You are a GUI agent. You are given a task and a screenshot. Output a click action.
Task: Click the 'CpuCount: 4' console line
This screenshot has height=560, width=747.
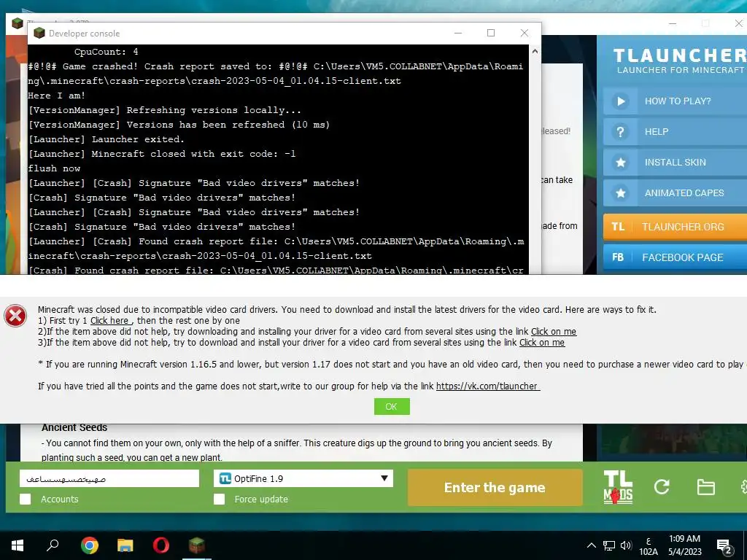click(x=107, y=52)
